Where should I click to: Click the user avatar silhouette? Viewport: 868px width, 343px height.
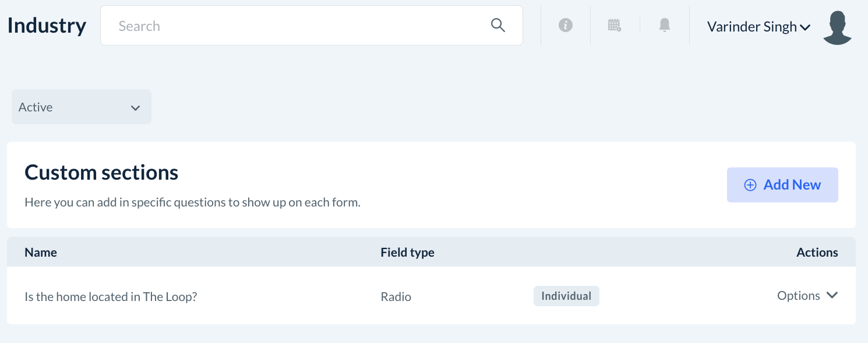pyautogui.click(x=837, y=27)
